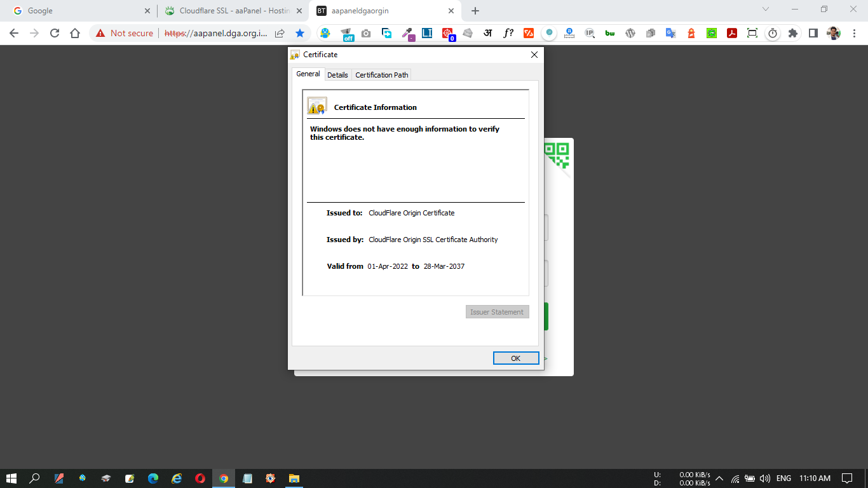Open the Hindi letter extension
Screen dimensions: 868x488
tap(488, 33)
